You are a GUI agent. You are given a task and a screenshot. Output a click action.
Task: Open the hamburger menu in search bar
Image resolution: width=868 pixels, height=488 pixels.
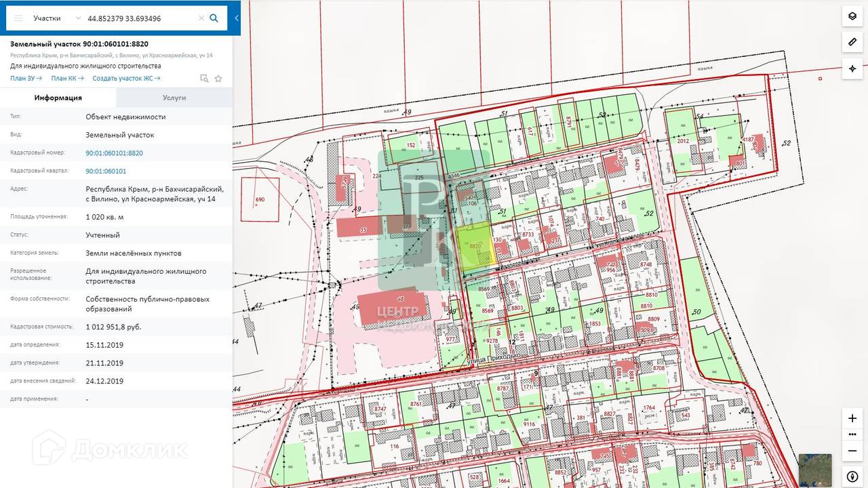tap(18, 18)
